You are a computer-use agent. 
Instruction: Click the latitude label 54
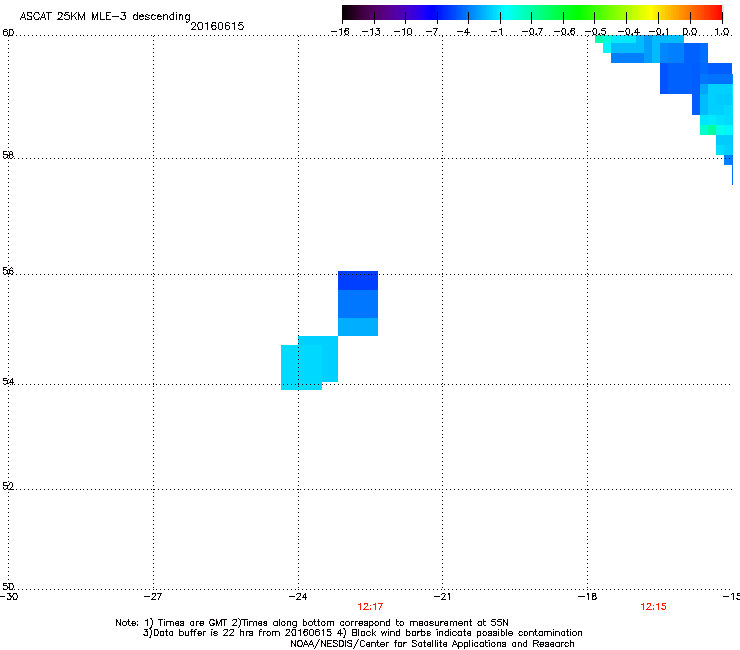tap(8, 381)
